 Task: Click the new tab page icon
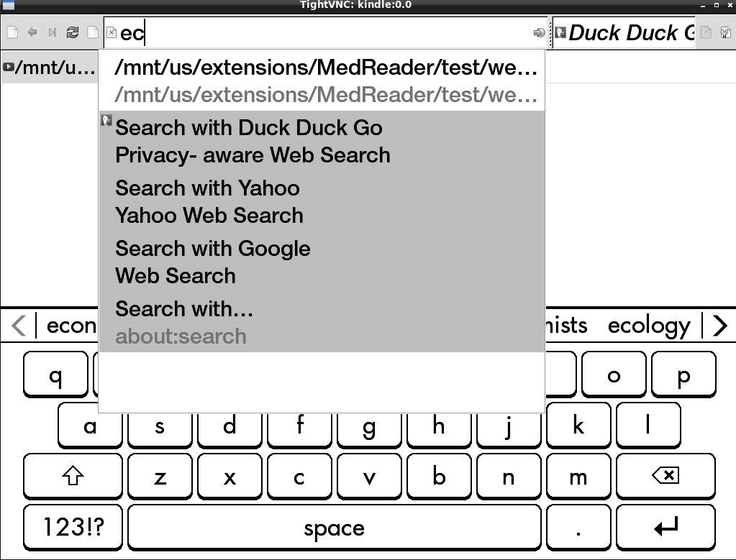tap(12, 32)
